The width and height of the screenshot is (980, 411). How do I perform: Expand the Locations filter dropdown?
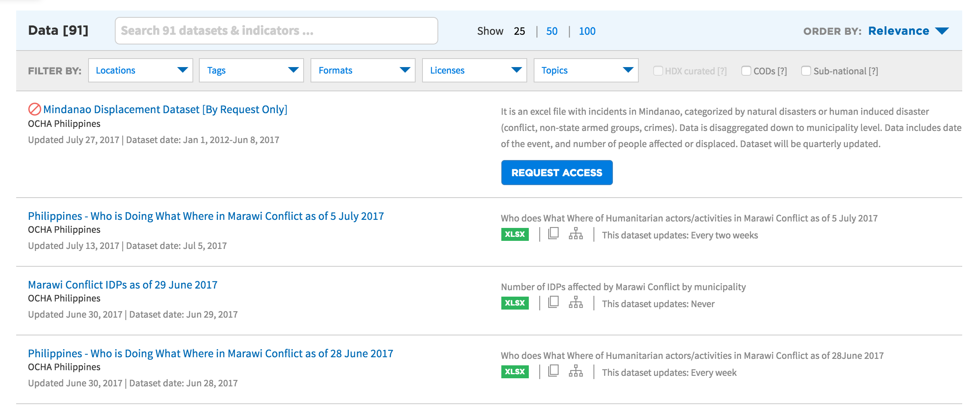point(140,71)
